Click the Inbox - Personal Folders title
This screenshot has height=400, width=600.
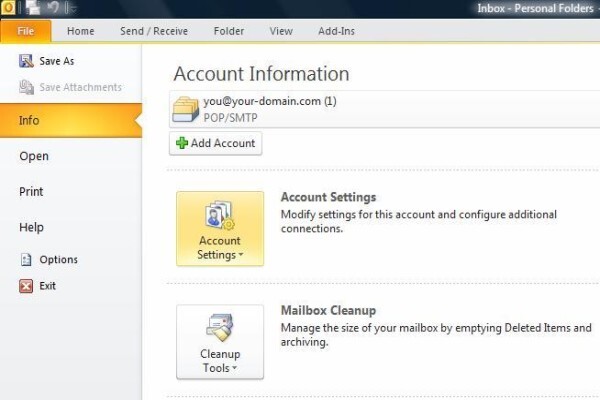coord(535,8)
